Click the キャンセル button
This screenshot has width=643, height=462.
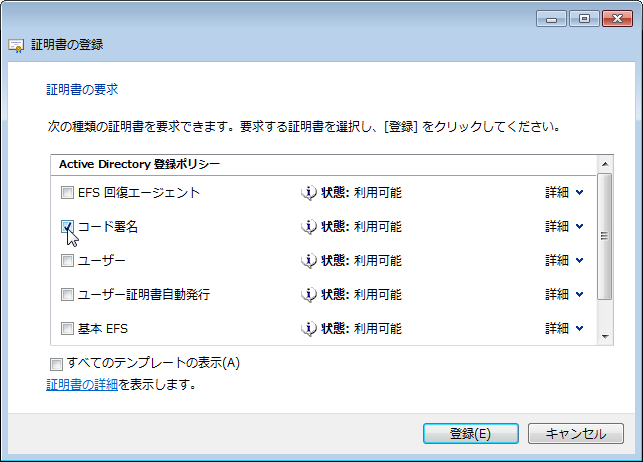[x=576, y=433]
